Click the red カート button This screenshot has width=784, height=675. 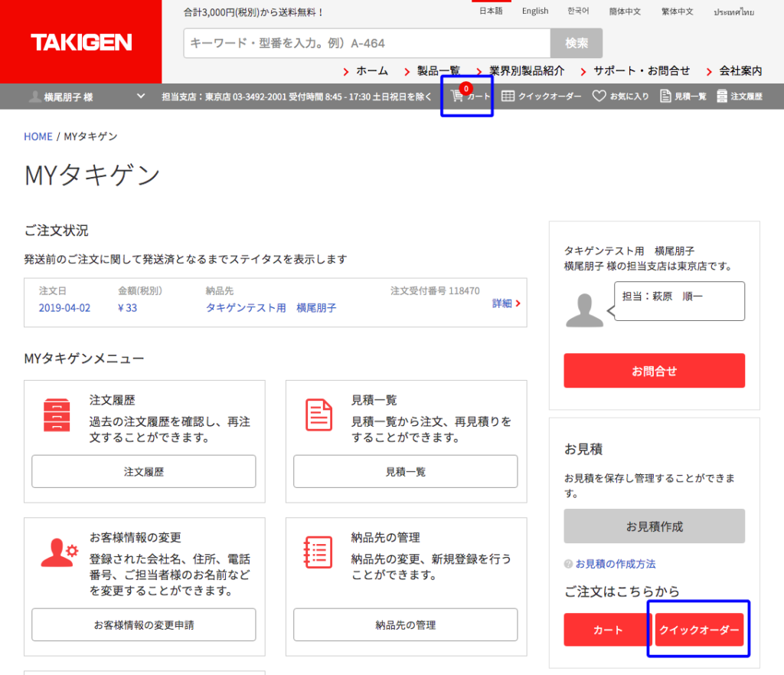pos(607,630)
